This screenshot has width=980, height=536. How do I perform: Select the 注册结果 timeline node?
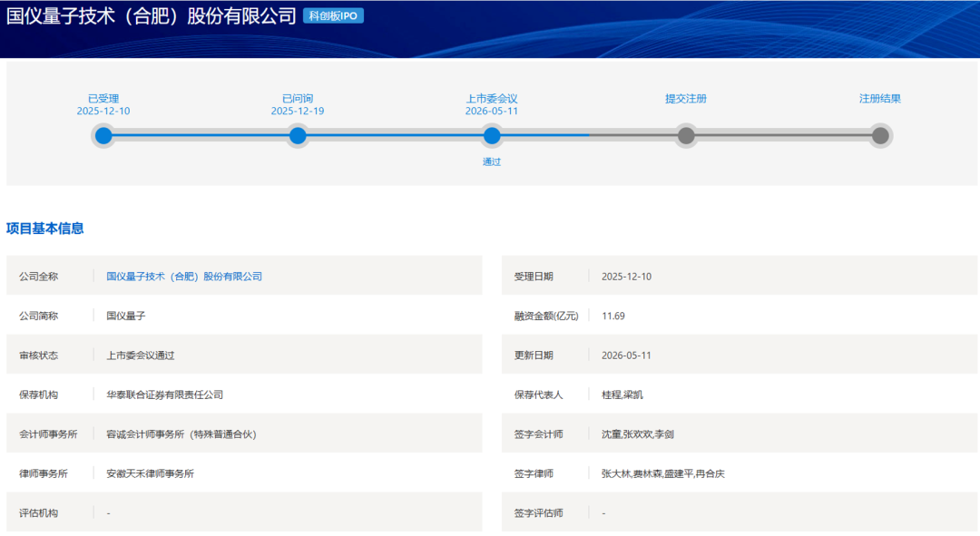[x=880, y=135]
